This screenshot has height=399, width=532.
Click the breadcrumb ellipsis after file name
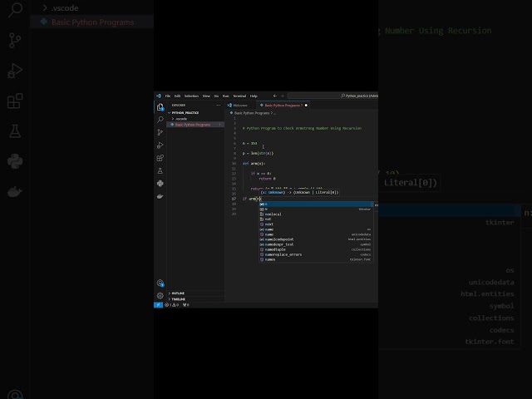coord(274,113)
